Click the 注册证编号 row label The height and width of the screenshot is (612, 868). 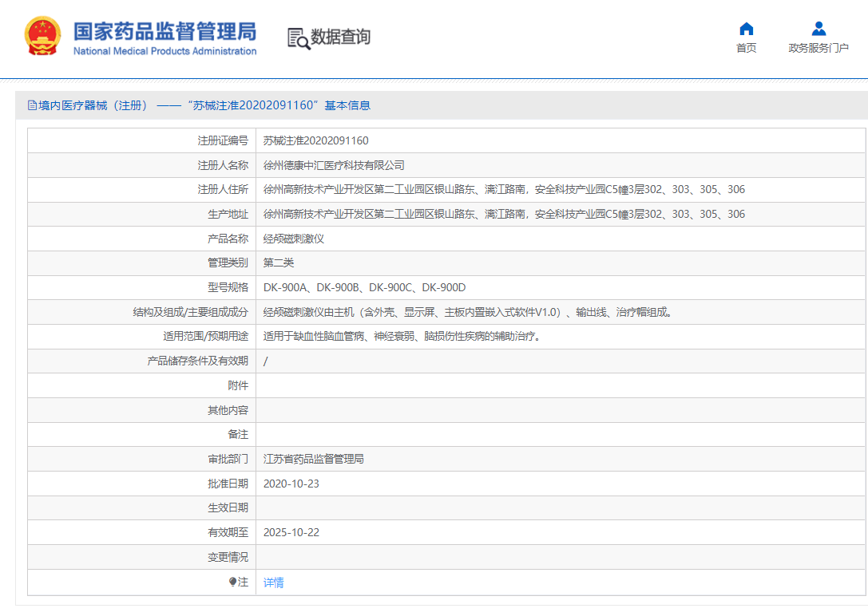[x=223, y=140]
